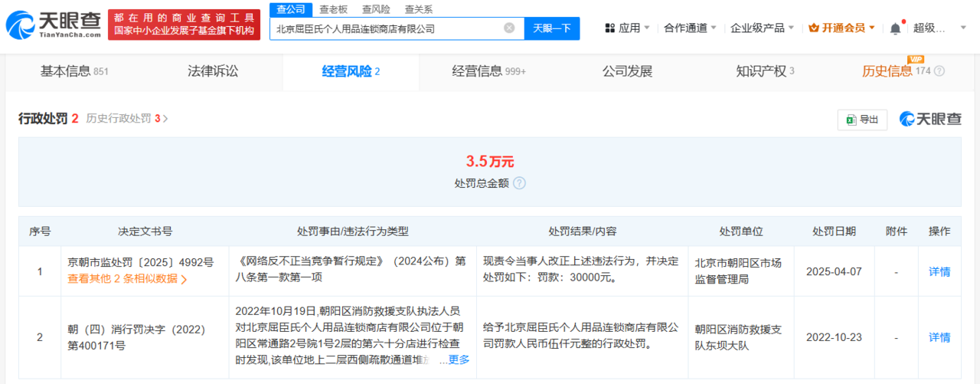The width and height of the screenshot is (980, 384).
Task: Select the 经营风险 tab
Action: point(351,71)
